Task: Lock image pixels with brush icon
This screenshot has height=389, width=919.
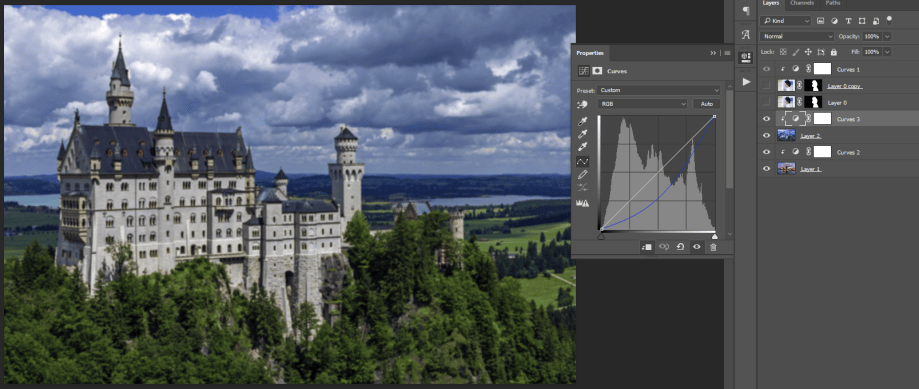Action: click(x=796, y=52)
